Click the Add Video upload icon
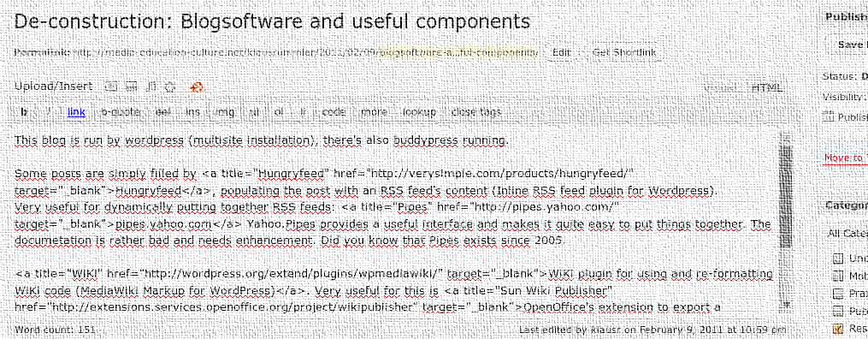The width and height of the screenshot is (868, 339). 132,86
